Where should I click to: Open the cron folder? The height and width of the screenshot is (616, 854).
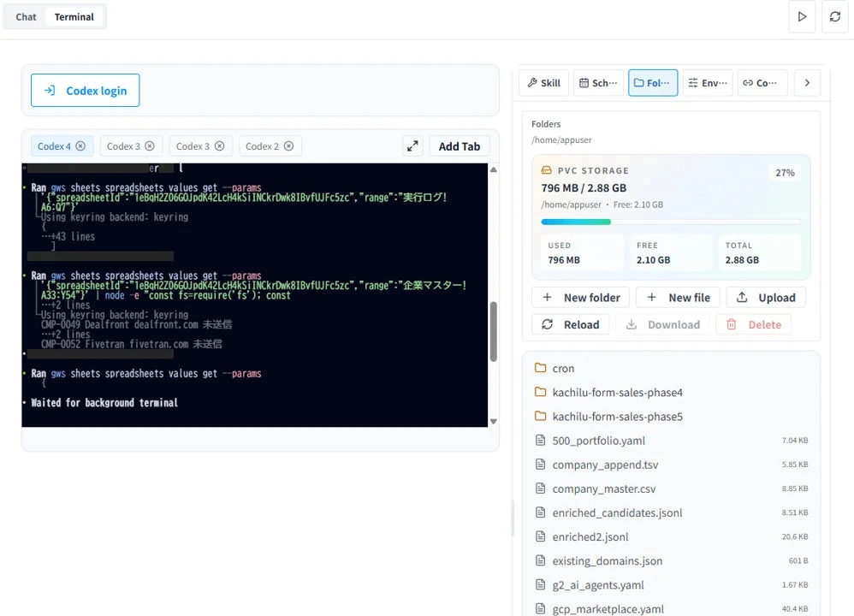pyautogui.click(x=562, y=368)
